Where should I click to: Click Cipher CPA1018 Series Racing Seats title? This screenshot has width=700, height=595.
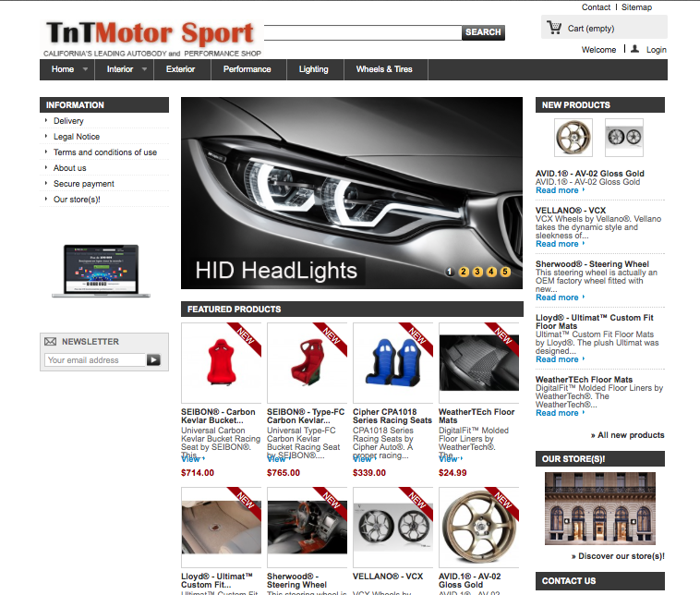pyautogui.click(x=392, y=416)
